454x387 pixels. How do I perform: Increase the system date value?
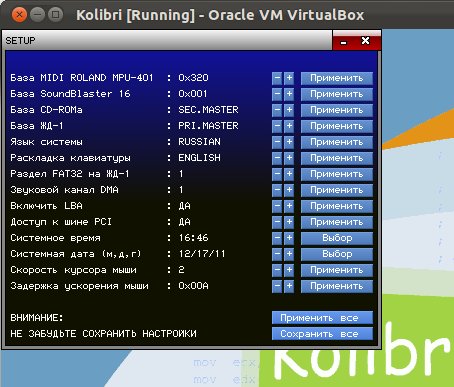click(x=289, y=254)
